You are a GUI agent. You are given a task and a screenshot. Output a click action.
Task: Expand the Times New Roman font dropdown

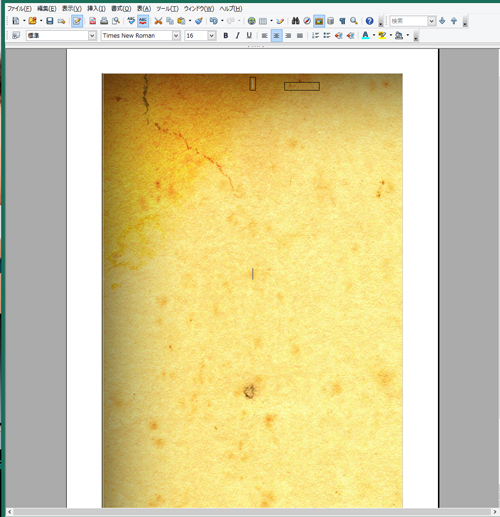pyautogui.click(x=176, y=35)
